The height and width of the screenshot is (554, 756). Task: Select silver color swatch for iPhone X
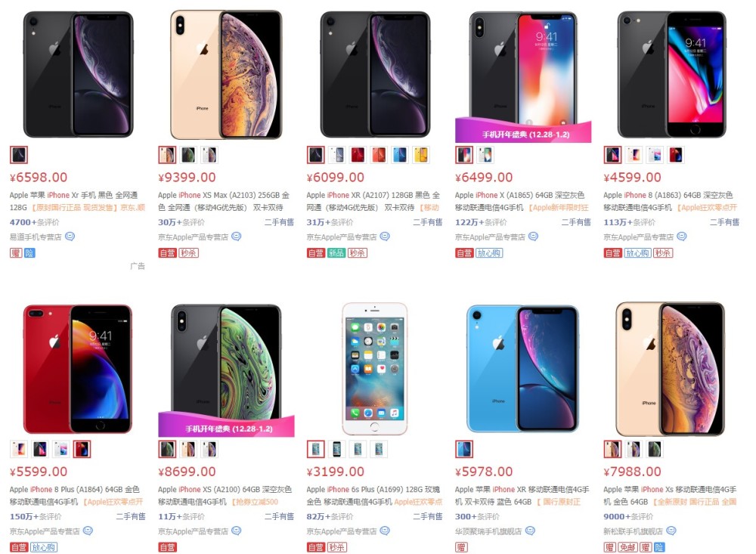[485, 155]
